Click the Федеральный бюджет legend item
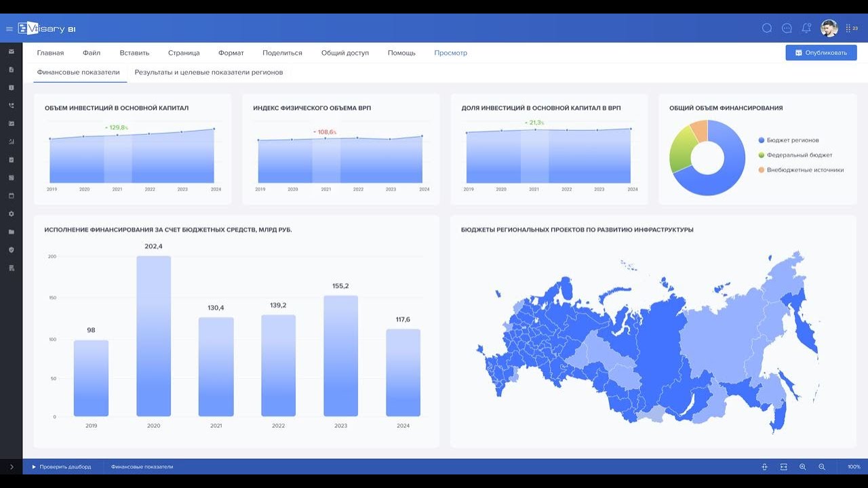Viewport: 868px width, 488px height. point(795,155)
